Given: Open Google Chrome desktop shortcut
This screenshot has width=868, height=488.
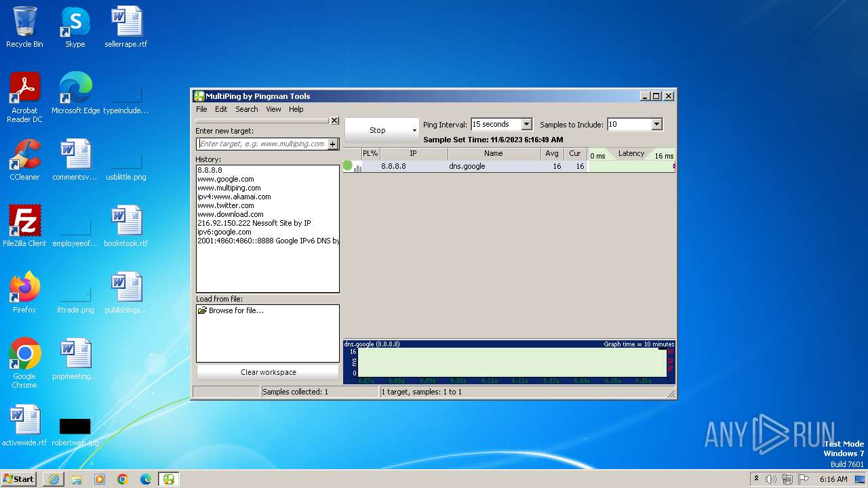Looking at the screenshot, I should click(x=25, y=363).
